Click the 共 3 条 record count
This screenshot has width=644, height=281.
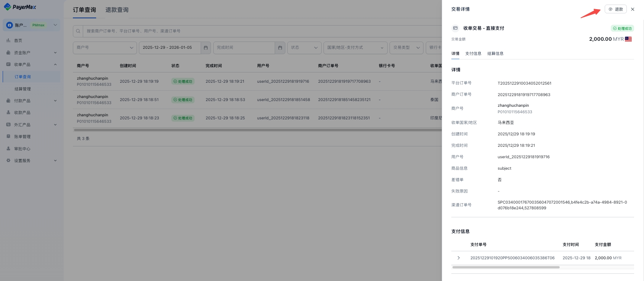pos(83,138)
